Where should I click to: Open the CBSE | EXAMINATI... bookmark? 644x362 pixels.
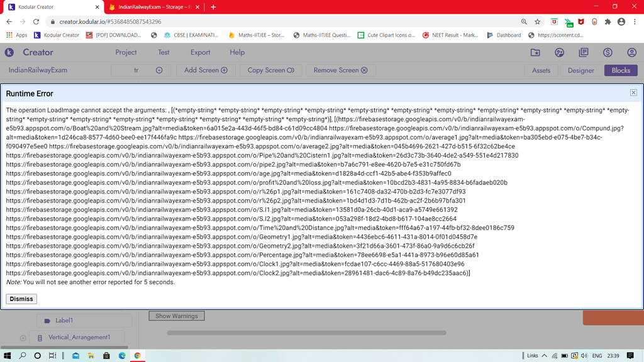coord(191,35)
